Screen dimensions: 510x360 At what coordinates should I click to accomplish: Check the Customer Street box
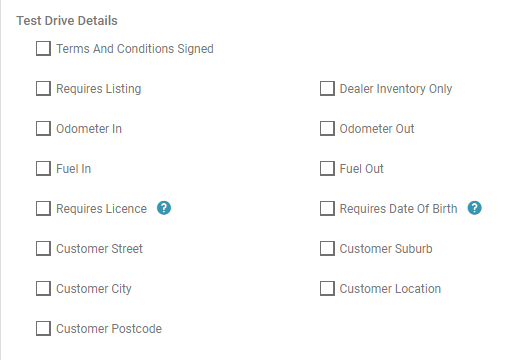click(43, 248)
